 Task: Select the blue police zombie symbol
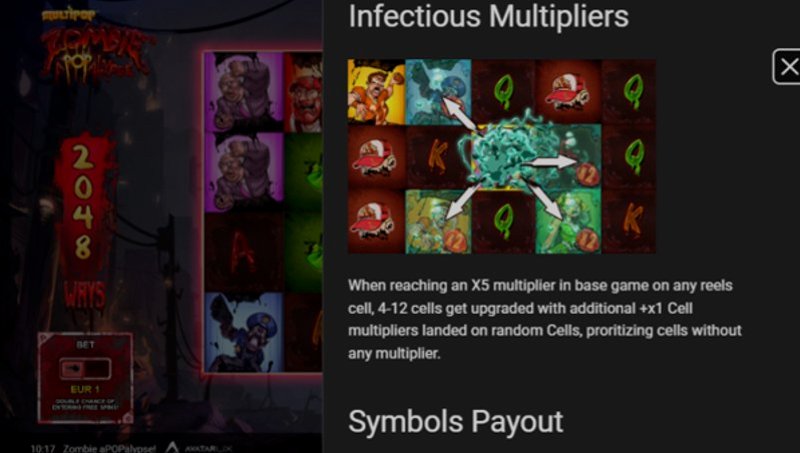243,332
